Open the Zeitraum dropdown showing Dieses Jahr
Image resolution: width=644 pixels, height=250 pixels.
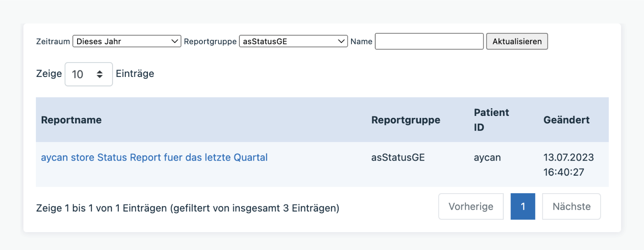127,41
